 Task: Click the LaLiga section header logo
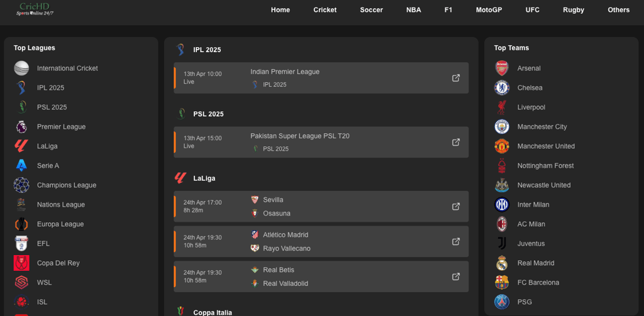point(180,178)
